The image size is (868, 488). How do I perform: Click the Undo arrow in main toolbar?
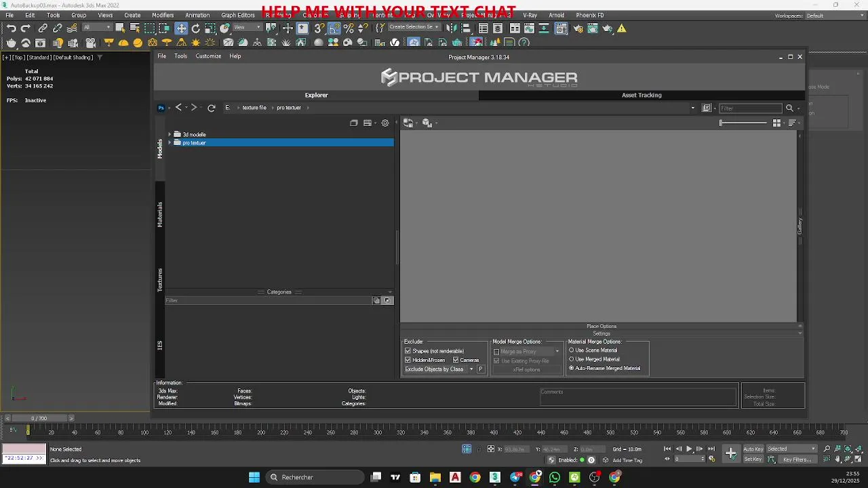11,28
